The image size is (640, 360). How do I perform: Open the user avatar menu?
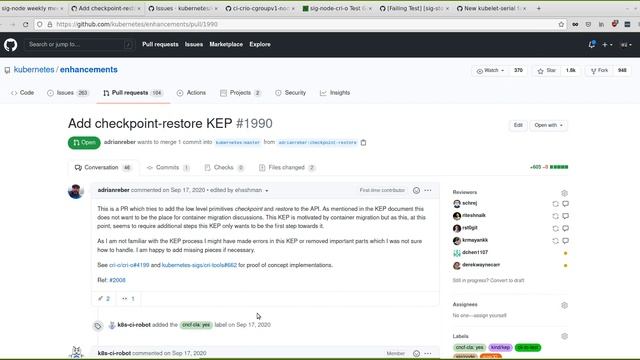tap(626, 44)
